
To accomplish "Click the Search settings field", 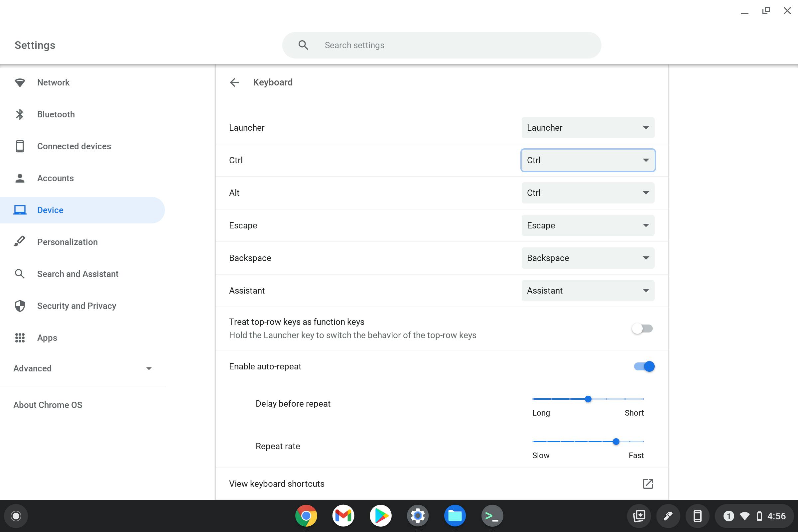I will coord(441,45).
